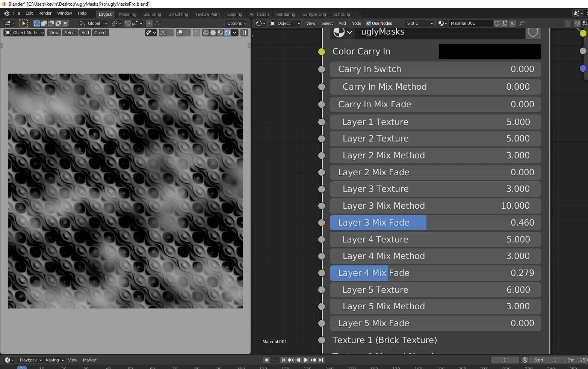
Task: Toggle viewport overlays visibility
Action: coord(180,33)
